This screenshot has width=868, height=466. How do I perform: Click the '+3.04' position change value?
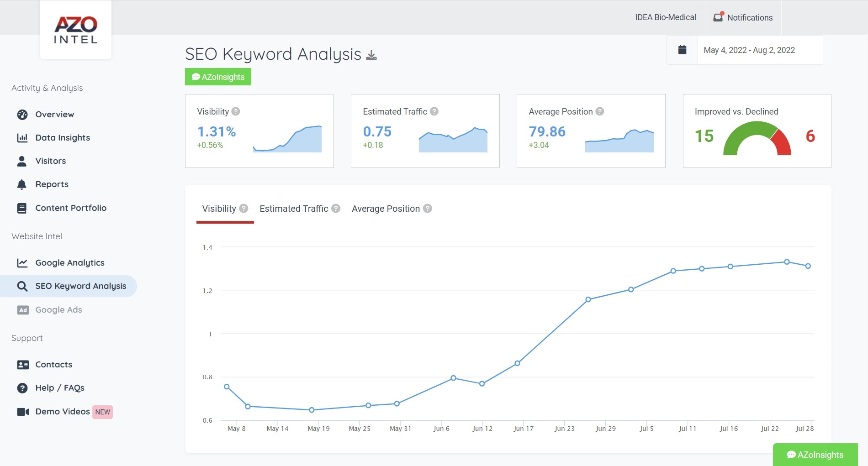click(x=539, y=145)
